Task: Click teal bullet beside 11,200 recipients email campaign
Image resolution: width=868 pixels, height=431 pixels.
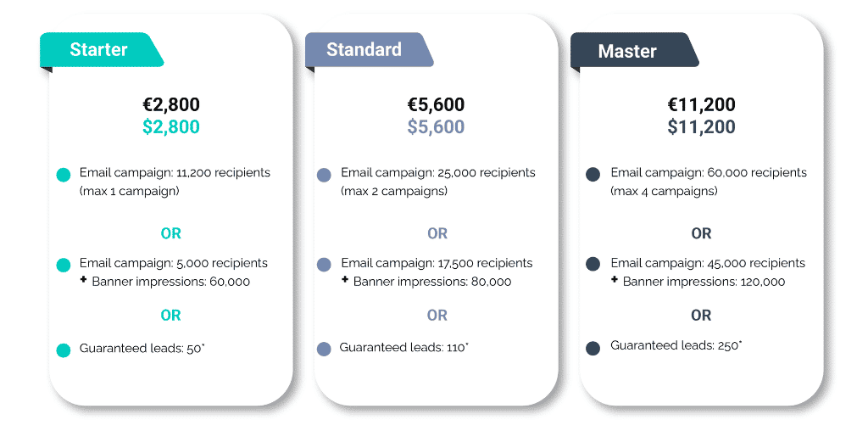Action: [63, 176]
